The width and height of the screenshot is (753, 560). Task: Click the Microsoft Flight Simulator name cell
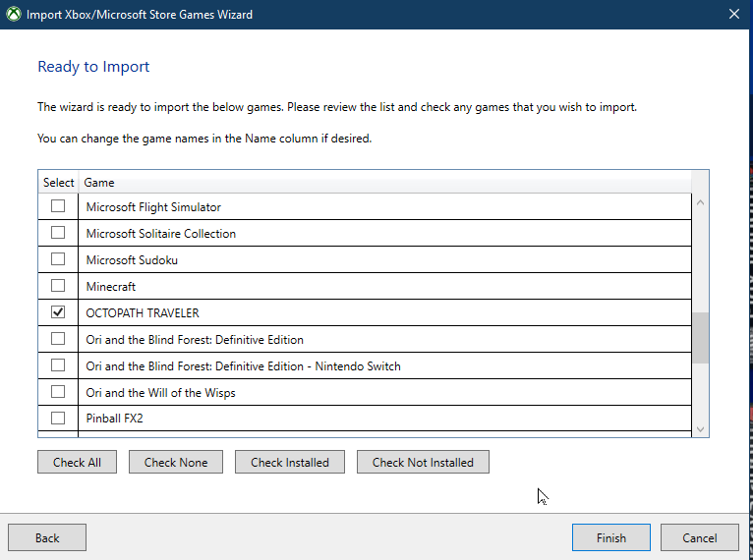[384, 207]
